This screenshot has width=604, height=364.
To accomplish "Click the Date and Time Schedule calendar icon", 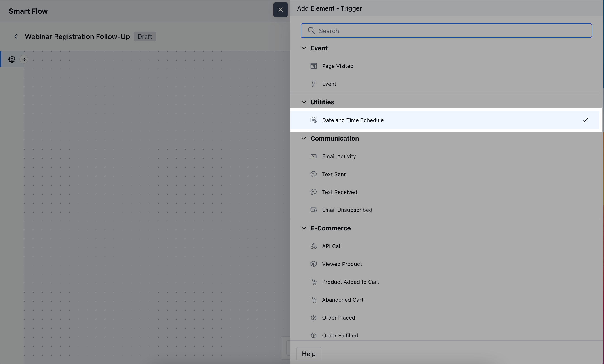I will (x=314, y=120).
